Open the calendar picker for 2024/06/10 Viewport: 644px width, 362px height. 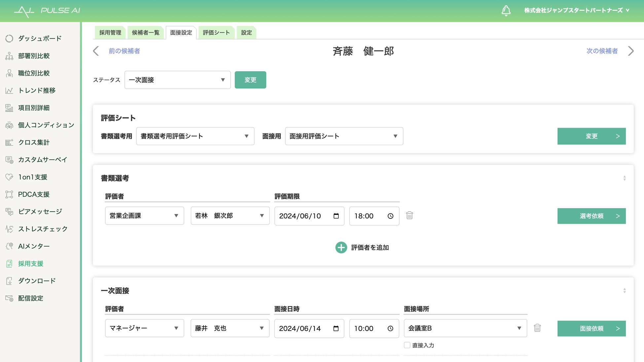[x=336, y=216]
